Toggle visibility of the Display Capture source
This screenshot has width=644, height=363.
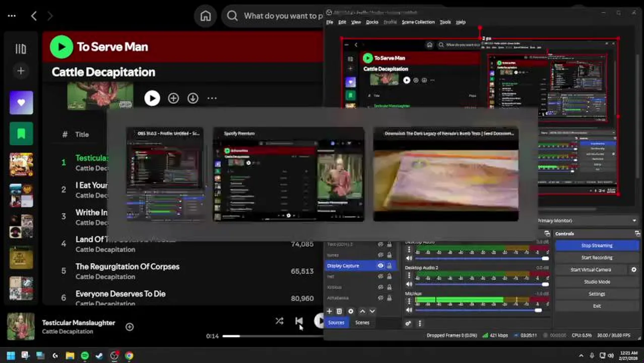pyautogui.click(x=380, y=266)
